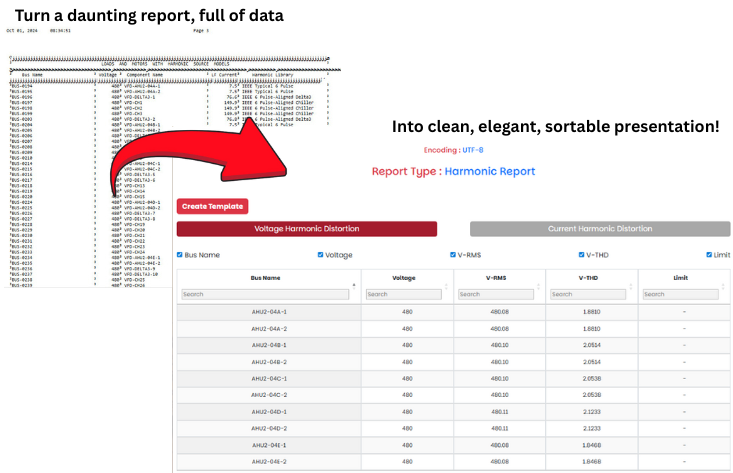Click the Voltage column sort arrow
The height and width of the screenshot is (473, 733).
tap(445, 285)
